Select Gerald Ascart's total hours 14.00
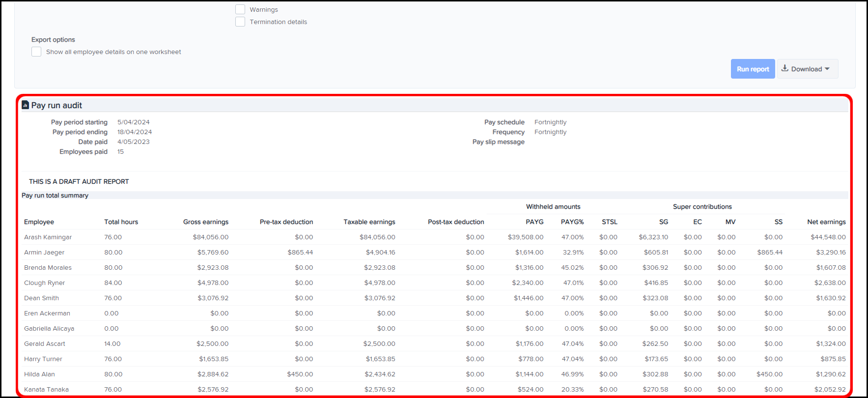Screen dimensions: 868x398 (112, 344)
